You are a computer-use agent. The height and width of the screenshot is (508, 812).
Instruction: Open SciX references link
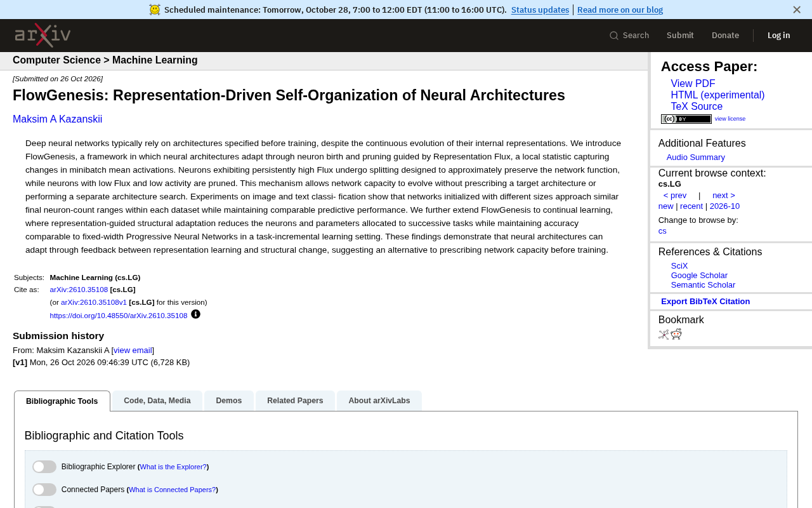[x=679, y=266]
